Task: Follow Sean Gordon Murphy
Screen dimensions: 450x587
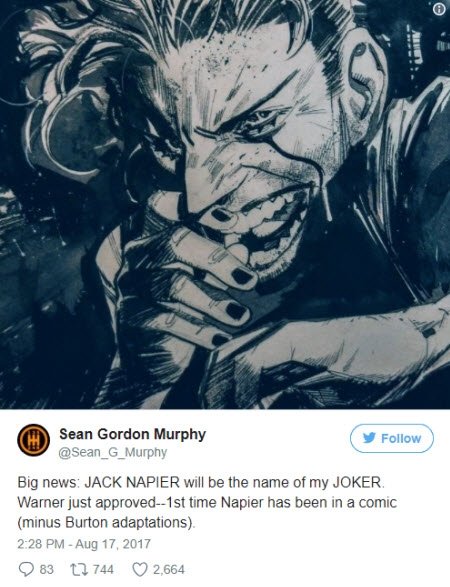Action: click(392, 438)
